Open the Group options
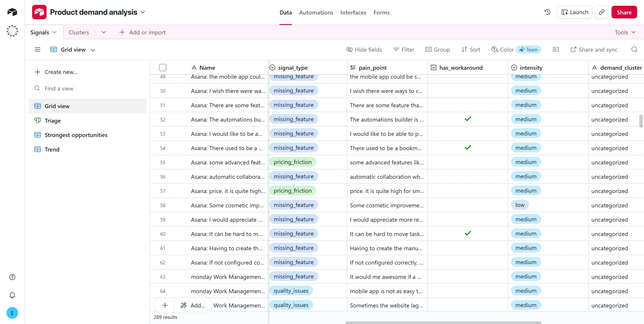Image resolution: width=644 pixels, height=324 pixels. click(438, 50)
